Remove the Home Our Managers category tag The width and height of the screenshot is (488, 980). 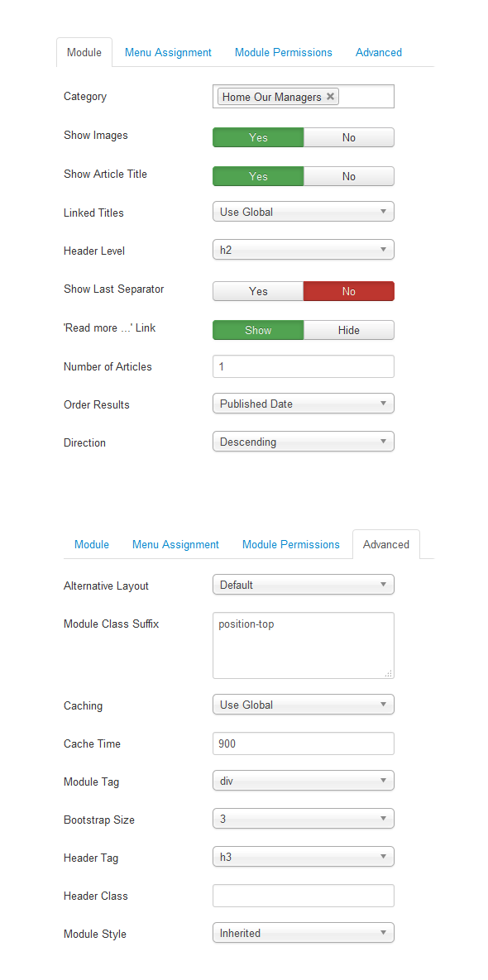point(331,97)
